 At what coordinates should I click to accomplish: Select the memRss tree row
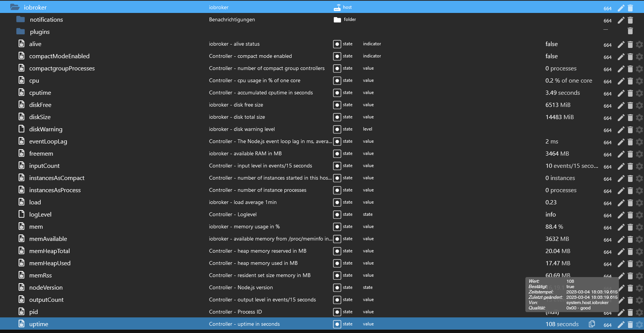[x=322, y=275]
